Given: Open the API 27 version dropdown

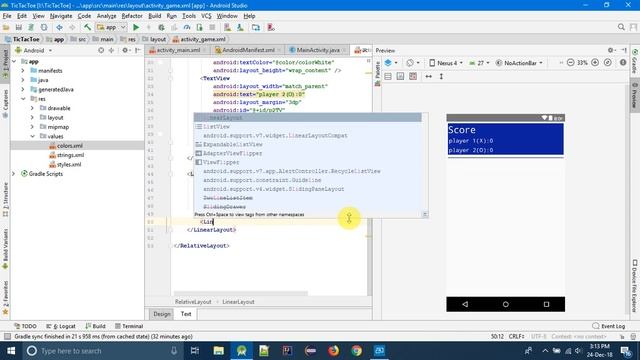Looking at the screenshot, I should [479, 63].
